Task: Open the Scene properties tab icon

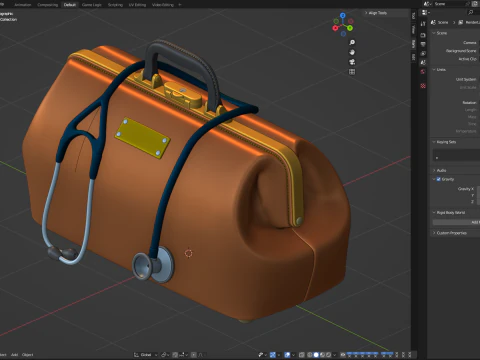Action: pyautogui.click(x=423, y=62)
